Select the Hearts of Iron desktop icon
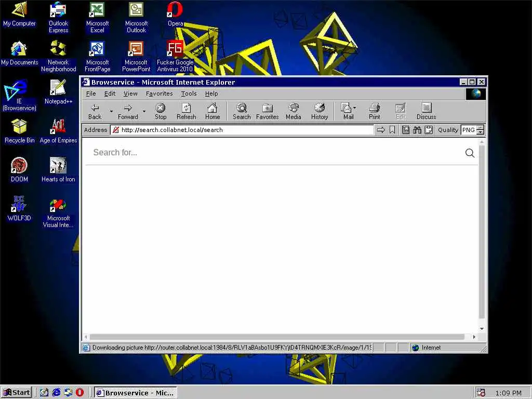Viewport: 532px width, 399px height. click(58, 170)
